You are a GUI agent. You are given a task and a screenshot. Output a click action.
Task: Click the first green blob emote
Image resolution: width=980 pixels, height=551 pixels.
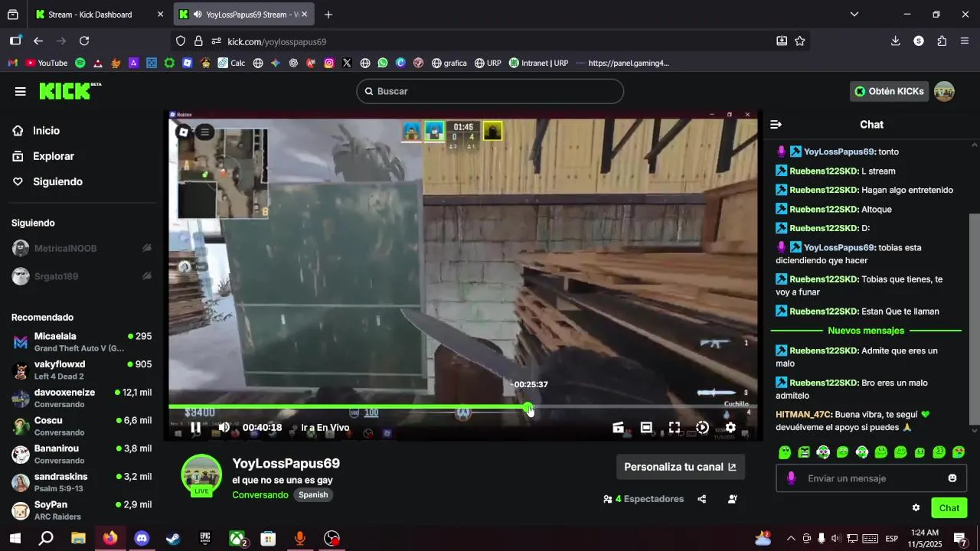[x=784, y=452]
